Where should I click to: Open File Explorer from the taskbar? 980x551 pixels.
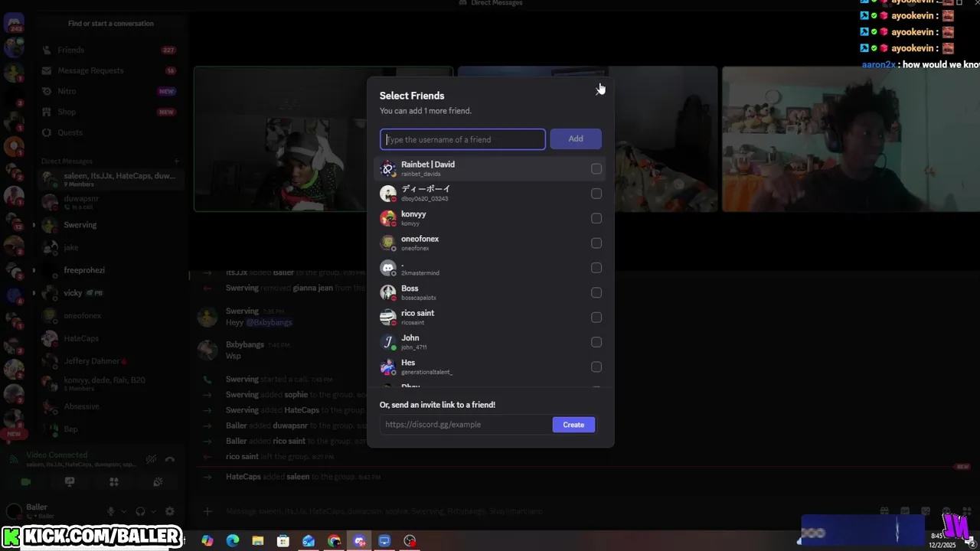(258, 541)
